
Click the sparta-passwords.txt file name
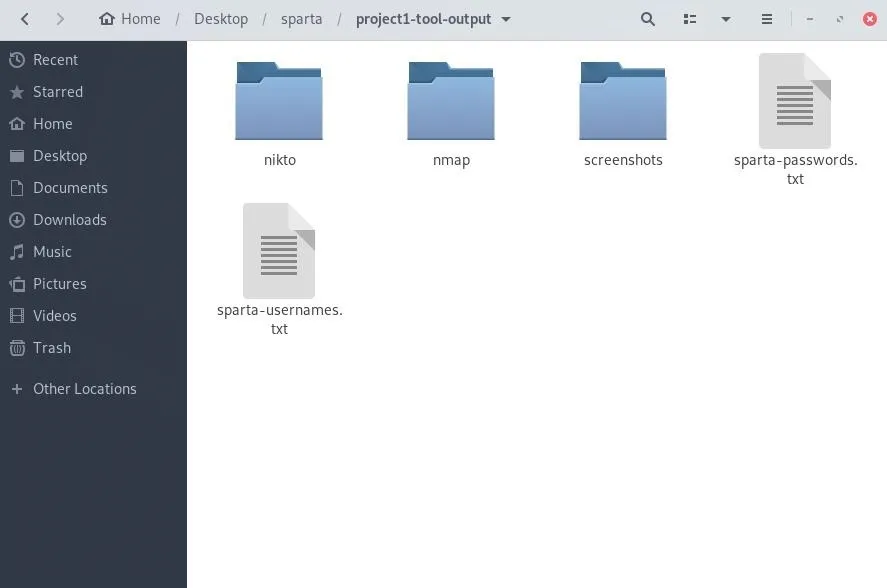[795, 169]
